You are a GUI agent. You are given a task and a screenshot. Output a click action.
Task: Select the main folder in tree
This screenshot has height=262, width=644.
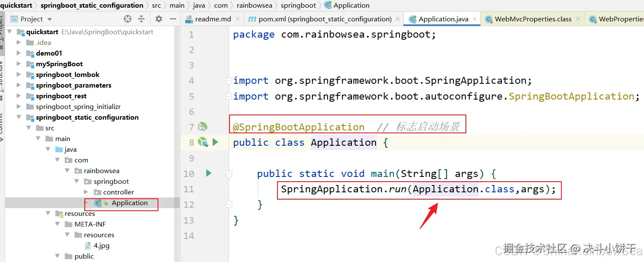click(x=63, y=138)
